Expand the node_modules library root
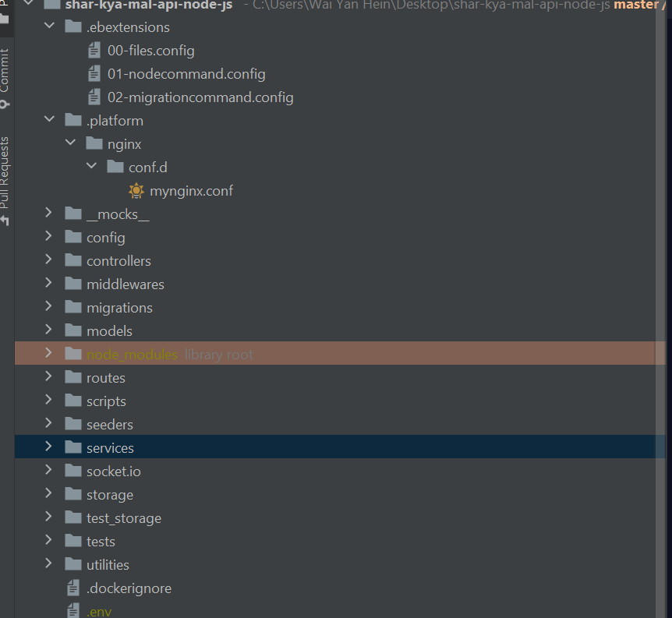The image size is (672, 618). click(x=48, y=353)
